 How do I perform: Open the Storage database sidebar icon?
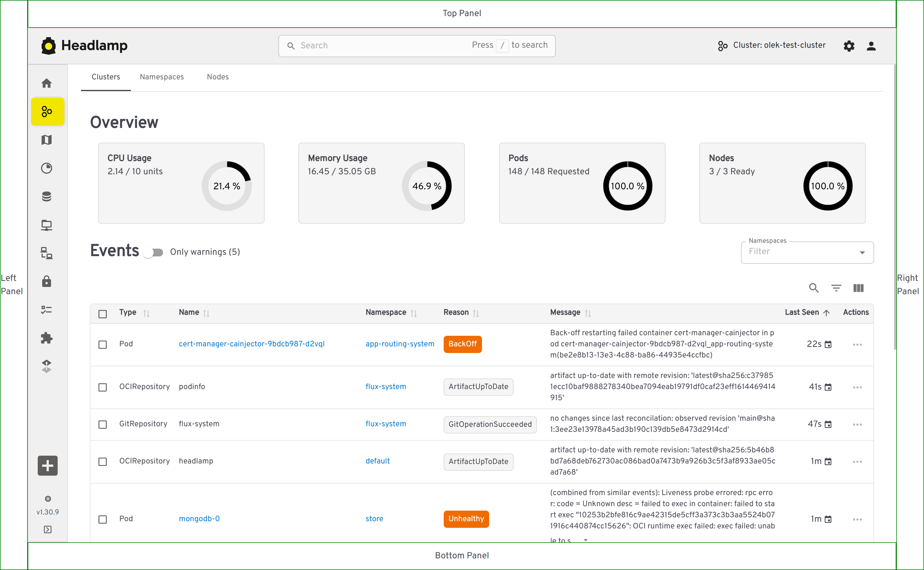point(47,196)
